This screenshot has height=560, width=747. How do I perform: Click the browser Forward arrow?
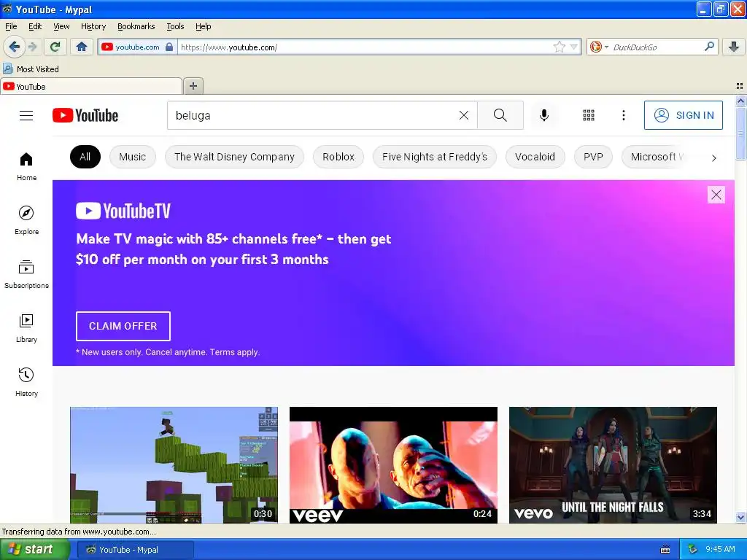coord(32,47)
